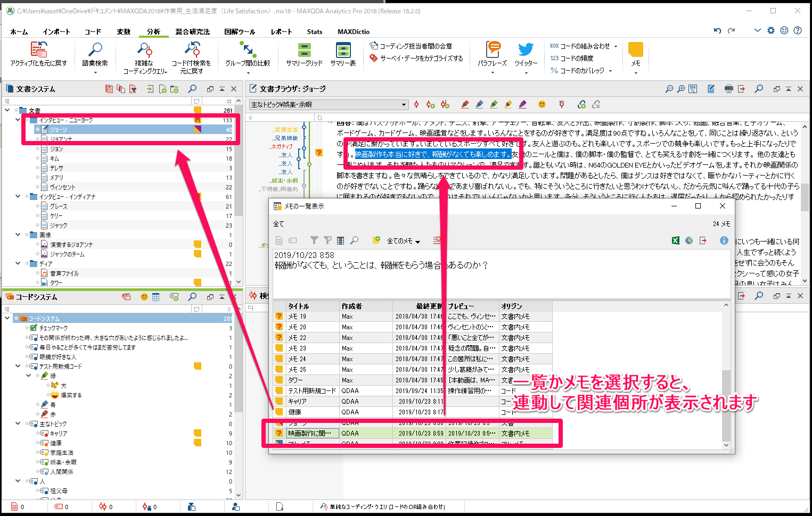The image size is (812, 516).
Task: Click the zoom-in icon in Document Browser
Action: [681, 89]
